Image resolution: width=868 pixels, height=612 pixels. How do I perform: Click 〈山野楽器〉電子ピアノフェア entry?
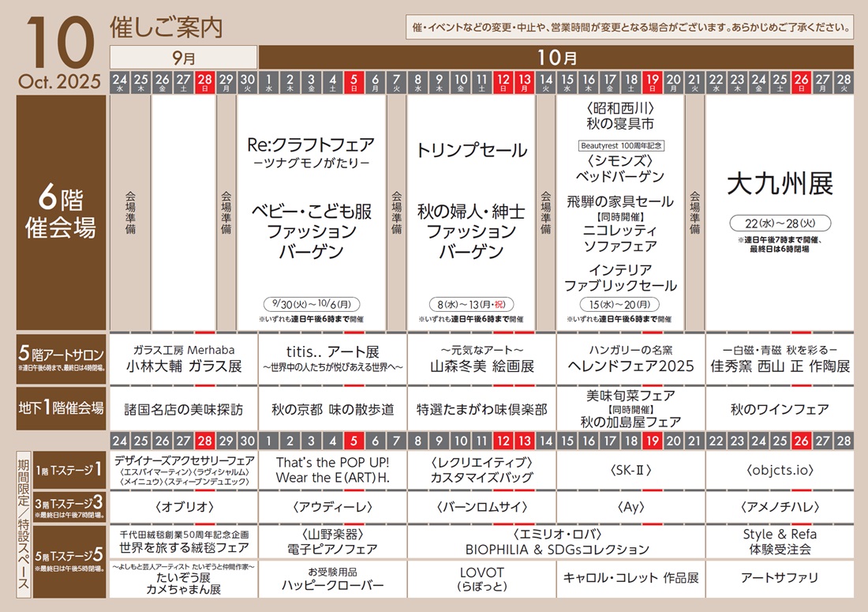pyautogui.click(x=332, y=542)
